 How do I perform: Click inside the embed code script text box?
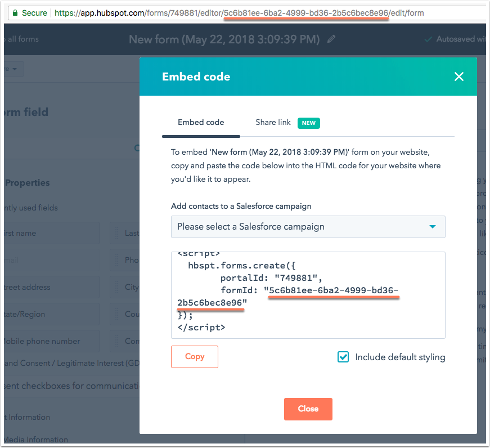308,295
